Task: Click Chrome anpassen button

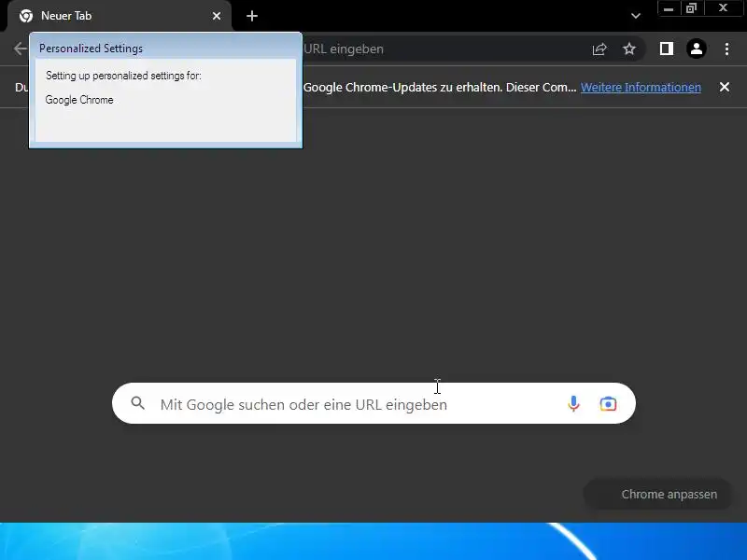Action: pyautogui.click(x=658, y=495)
